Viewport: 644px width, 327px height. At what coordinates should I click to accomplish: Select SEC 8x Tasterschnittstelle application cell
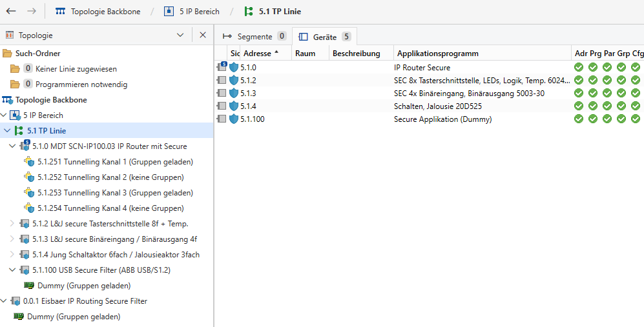(x=482, y=80)
